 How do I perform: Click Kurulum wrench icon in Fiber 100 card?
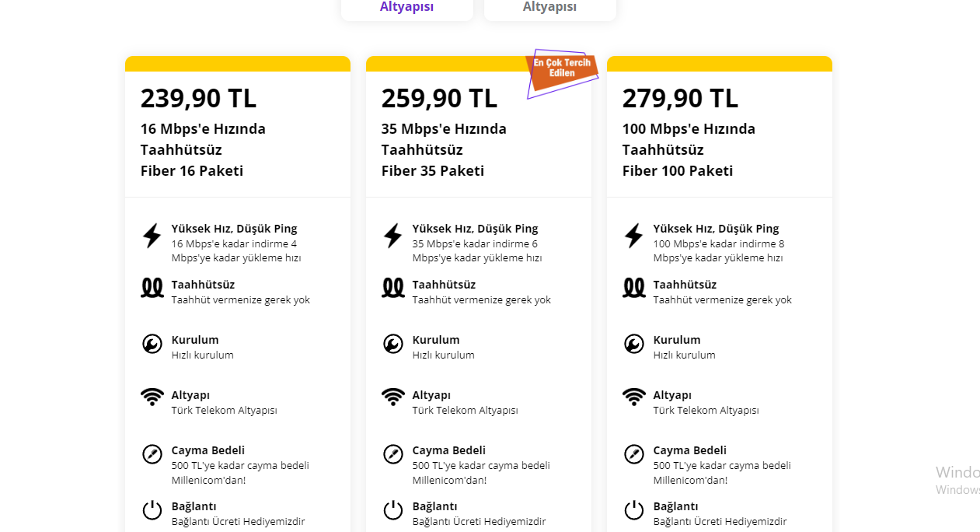[x=634, y=344]
